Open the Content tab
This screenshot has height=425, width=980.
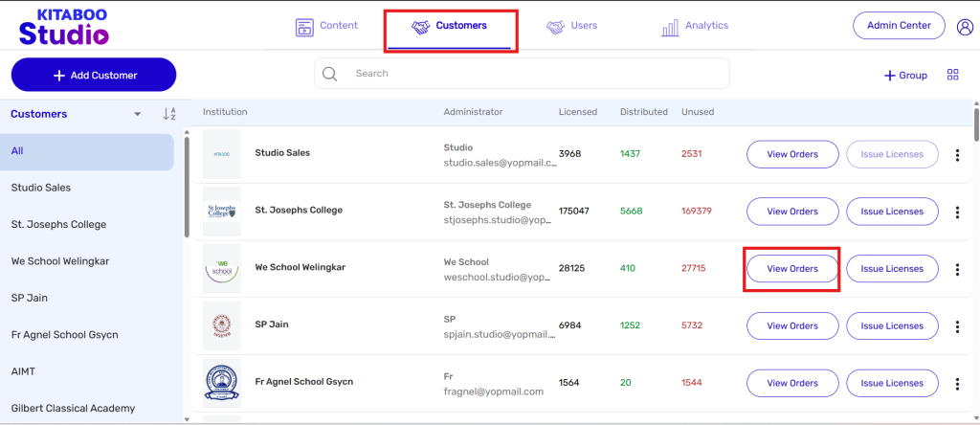[x=327, y=26]
